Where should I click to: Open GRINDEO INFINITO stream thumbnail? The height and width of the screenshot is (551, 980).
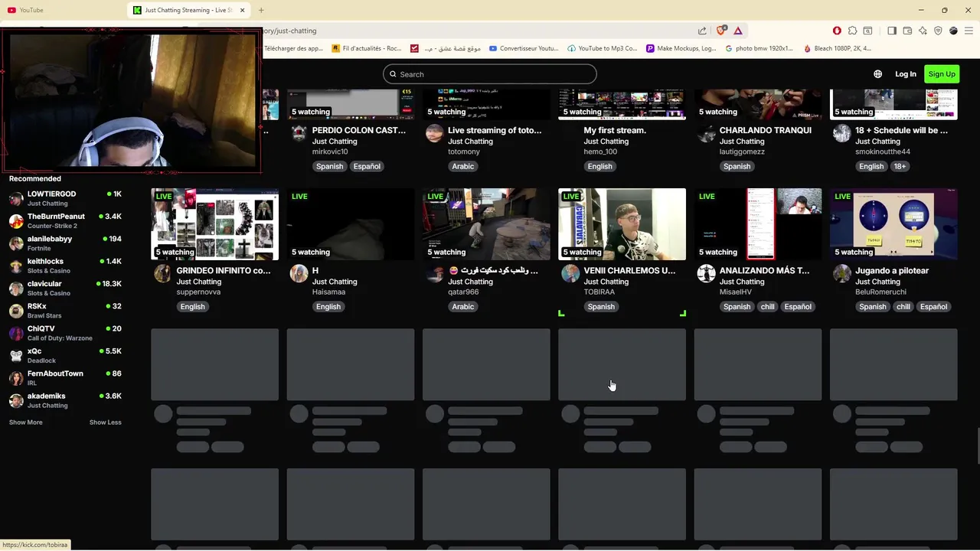point(215,224)
